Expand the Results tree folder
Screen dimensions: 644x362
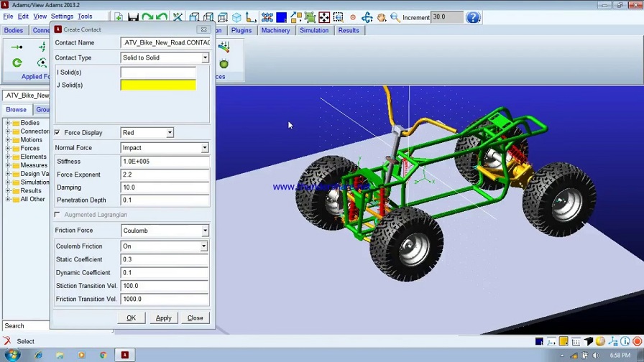point(7,190)
